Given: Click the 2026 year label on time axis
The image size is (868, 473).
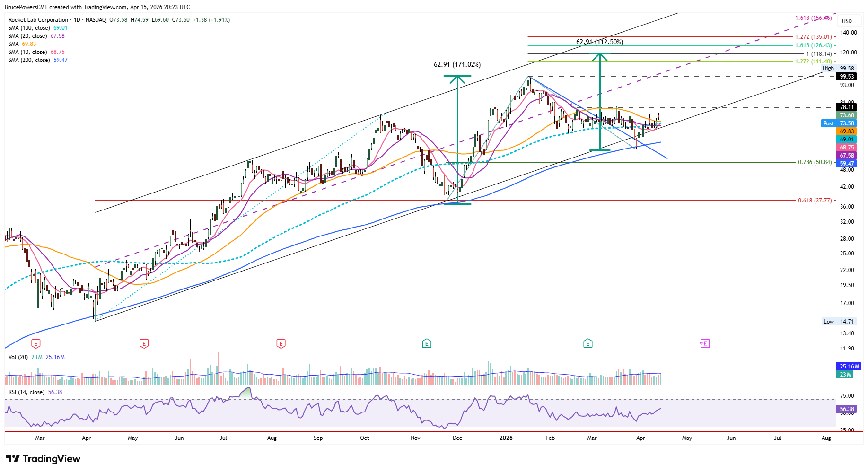Looking at the screenshot, I should pos(506,438).
